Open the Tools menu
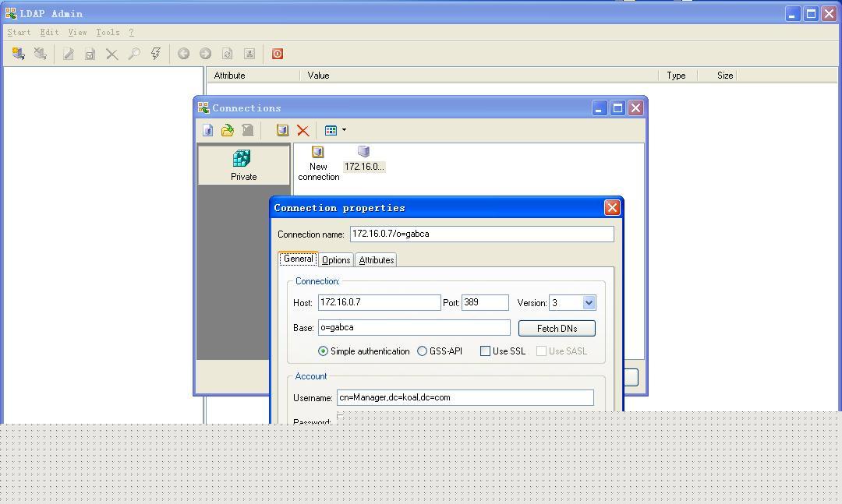Image resolution: width=842 pixels, height=504 pixels. (x=108, y=32)
